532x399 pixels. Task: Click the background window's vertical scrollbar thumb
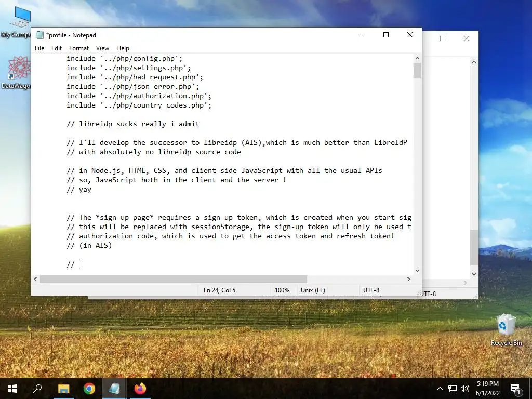pos(474,247)
